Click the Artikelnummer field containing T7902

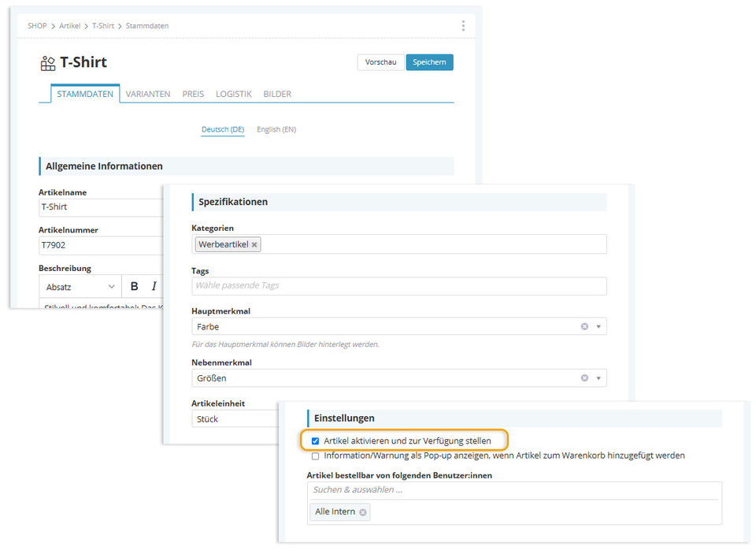tap(101, 245)
